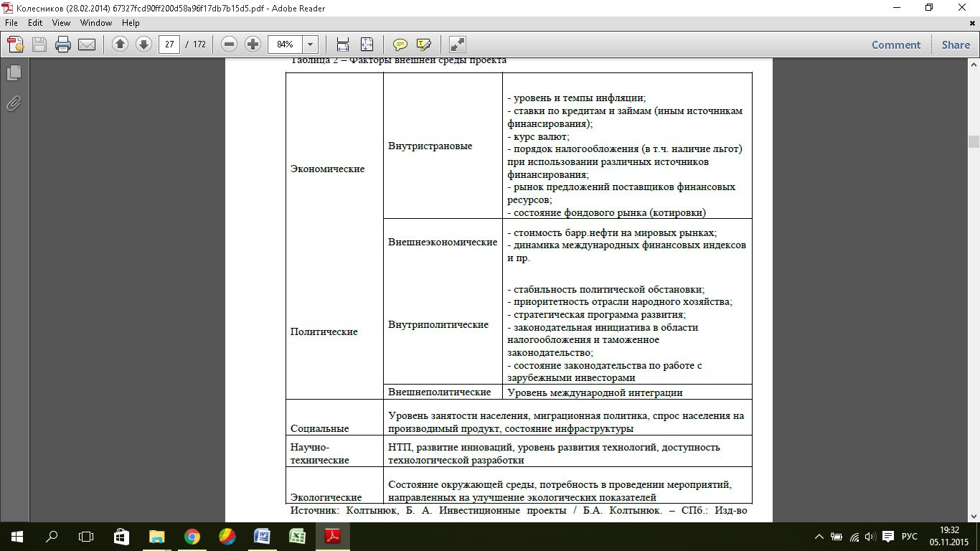The height and width of the screenshot is (551, 980).
Task: Open File Explorer from taskbar
Action: (156, 537)
